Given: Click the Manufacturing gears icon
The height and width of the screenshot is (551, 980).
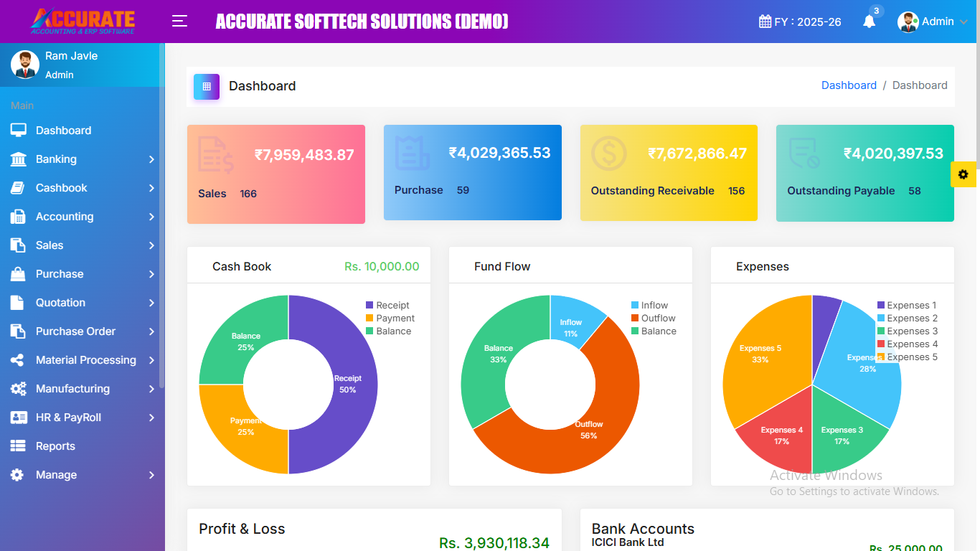Looking at the screenshot, I should coord(18,389).
